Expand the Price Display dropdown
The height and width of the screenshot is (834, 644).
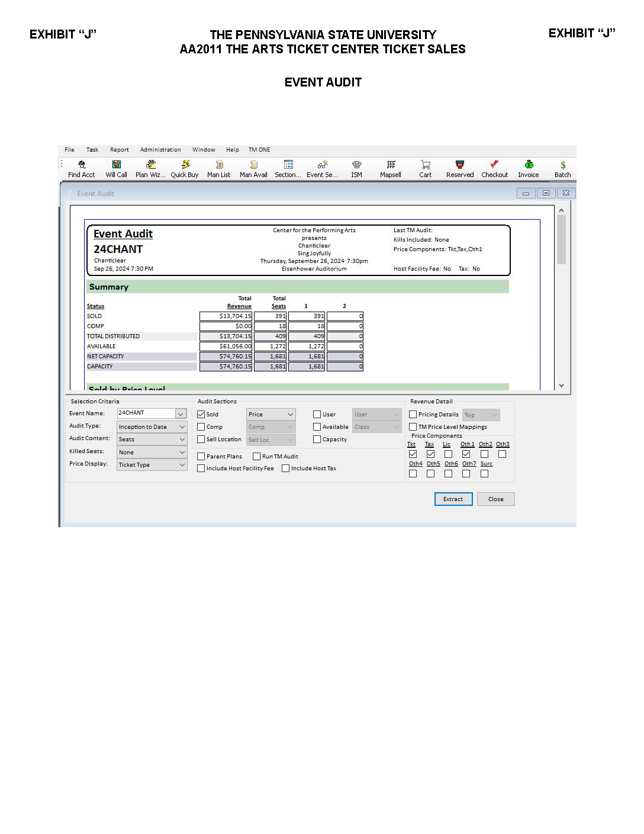(182, 465)
